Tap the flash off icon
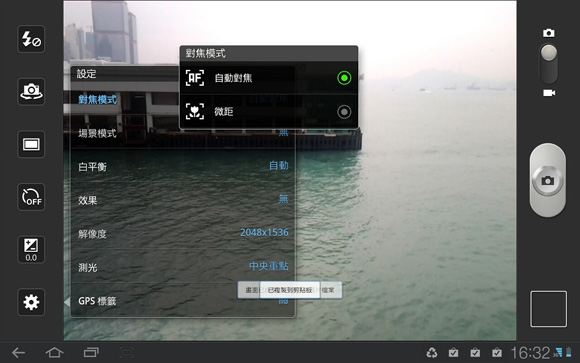This screenshot has width=580, height=363. pyautogui.click(x=31, y=39)
